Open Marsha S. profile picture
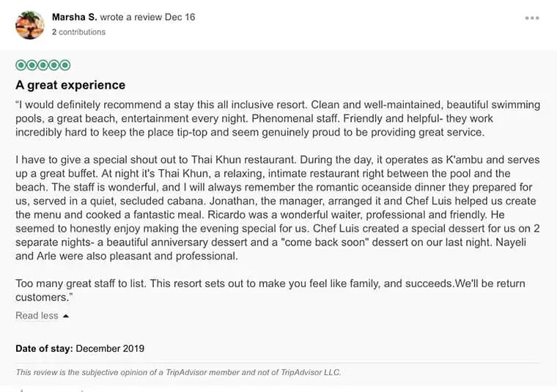Screen dimensions: 557x392 pyautogui.click(x=29, y=24)
